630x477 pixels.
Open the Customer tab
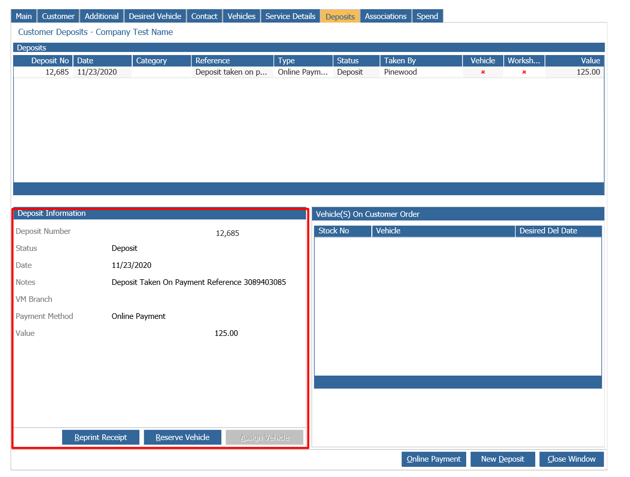pos(58,16)
